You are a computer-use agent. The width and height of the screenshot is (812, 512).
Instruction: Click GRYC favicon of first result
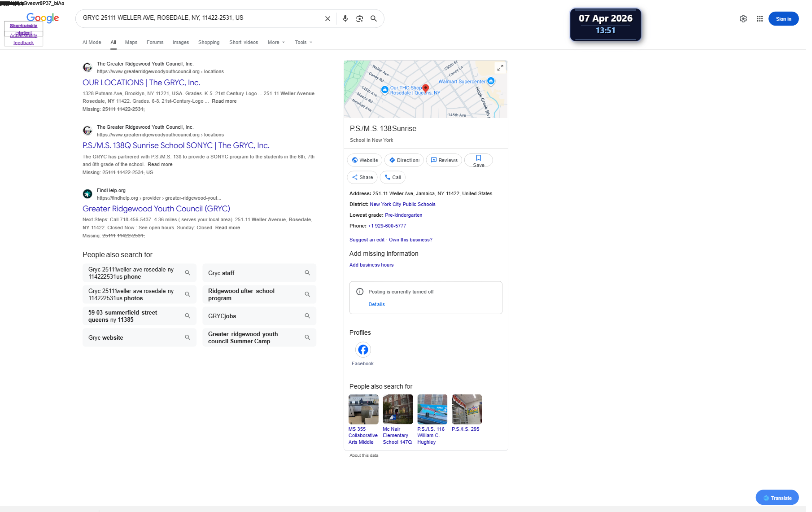87,67
